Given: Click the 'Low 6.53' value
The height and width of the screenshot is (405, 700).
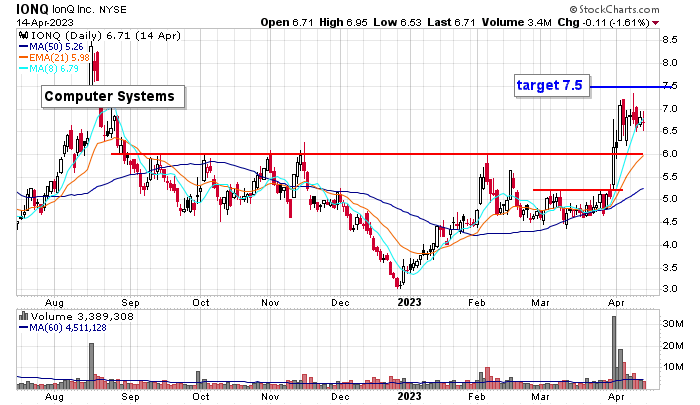Looking at the screenshot, I should coord(397,22).
